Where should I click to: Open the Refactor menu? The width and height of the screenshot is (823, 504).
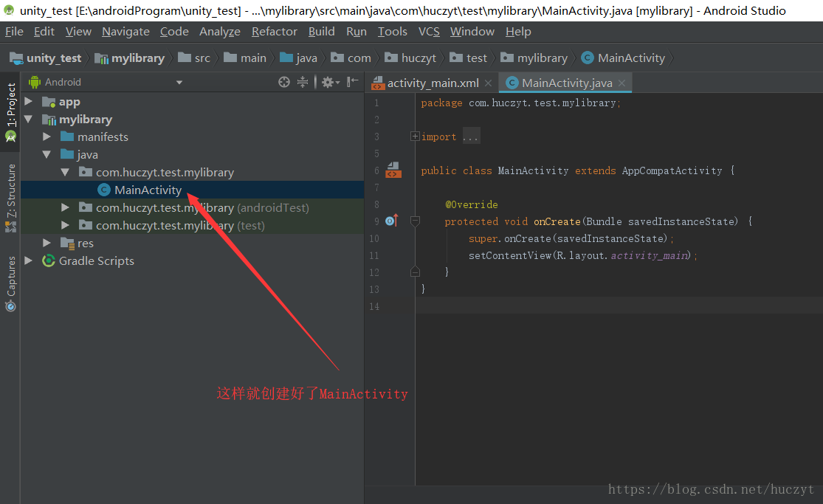[275, 32]
